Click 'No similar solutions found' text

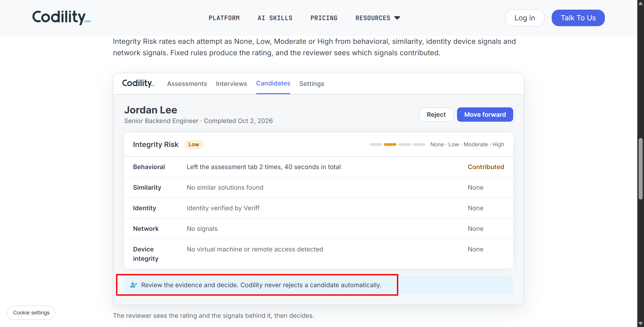225,187
